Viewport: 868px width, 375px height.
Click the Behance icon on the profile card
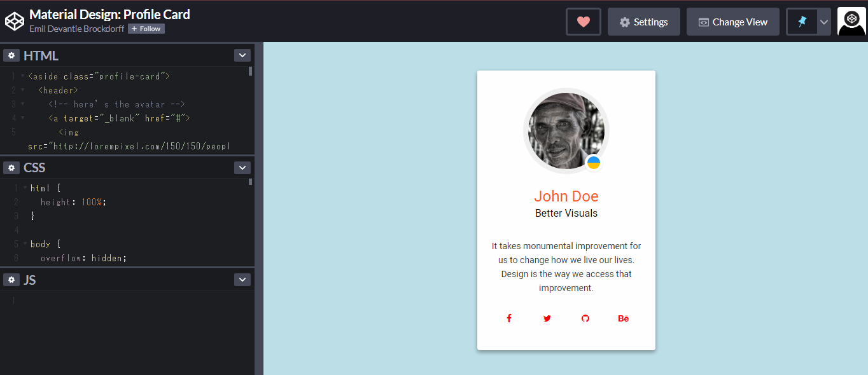[x=623, y=318]
